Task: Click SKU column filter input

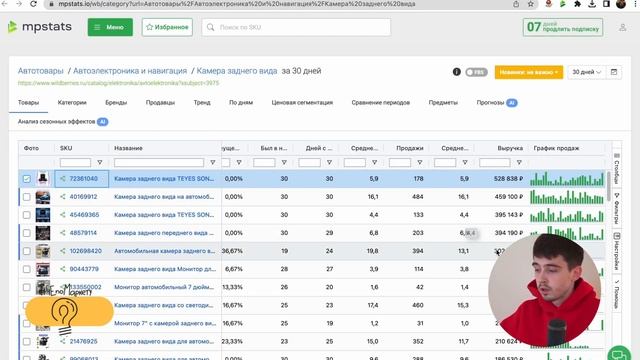Action: [x=75, y=162]
